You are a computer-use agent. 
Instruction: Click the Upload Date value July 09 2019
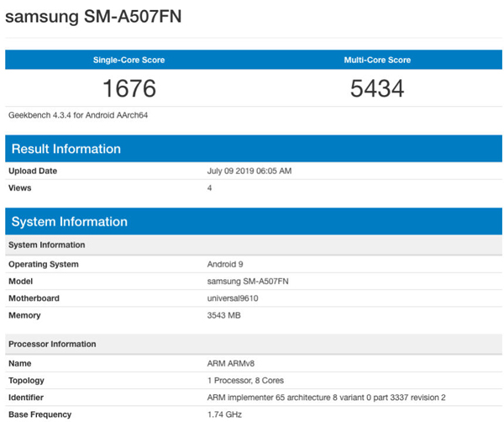tap(249, 171)
